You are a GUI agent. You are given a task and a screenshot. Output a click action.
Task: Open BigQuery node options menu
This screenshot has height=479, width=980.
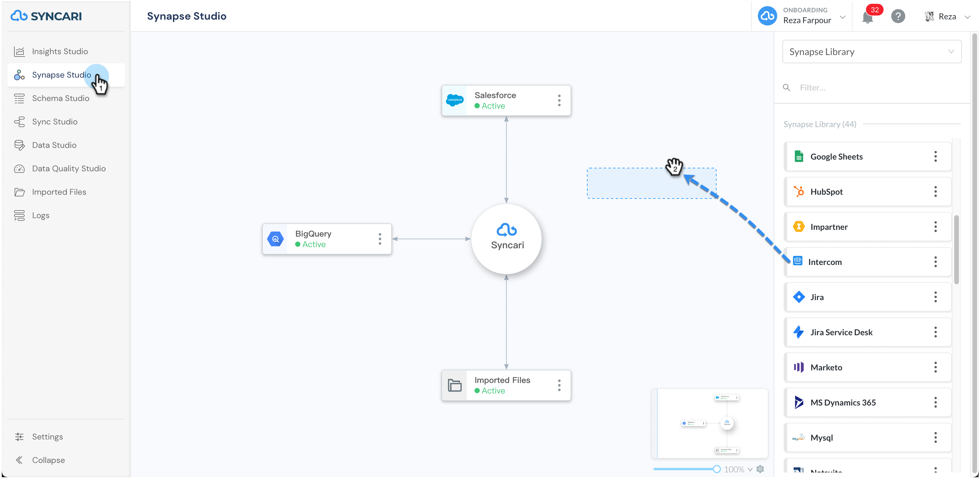[x=380, y=239]
